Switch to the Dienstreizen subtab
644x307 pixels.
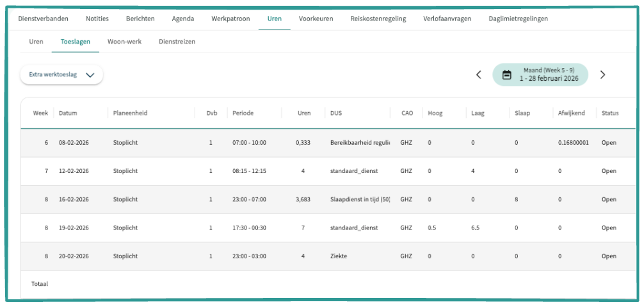(x=177, y=42)
